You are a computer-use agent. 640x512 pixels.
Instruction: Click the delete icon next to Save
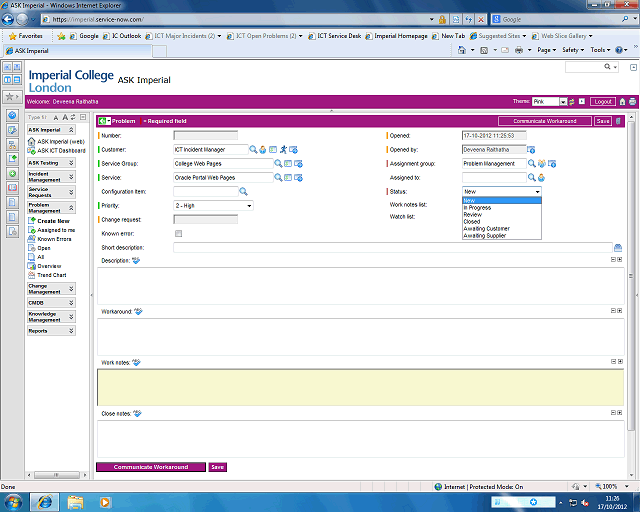(x=618, y=121)
